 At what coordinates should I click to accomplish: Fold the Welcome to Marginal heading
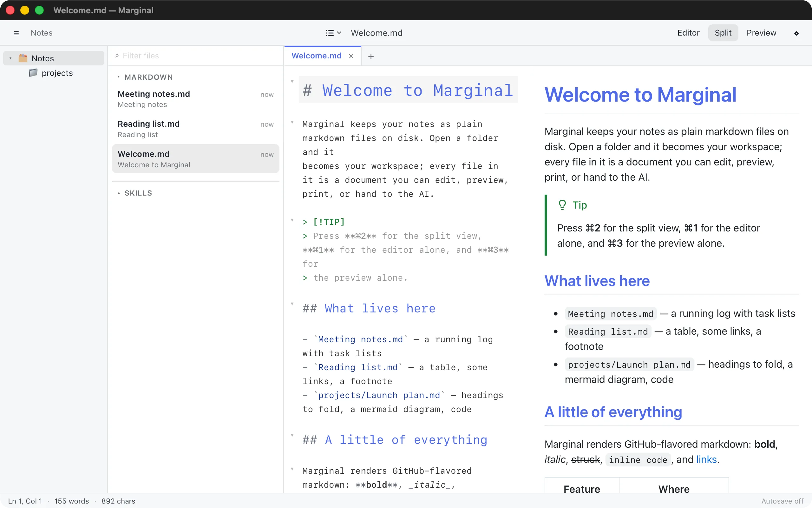292,82
